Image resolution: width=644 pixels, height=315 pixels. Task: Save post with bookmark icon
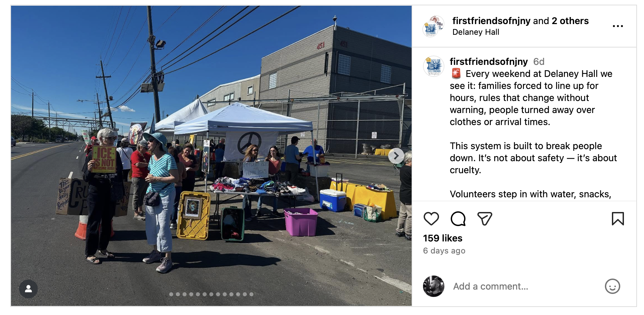pyautogui.click(x=618, y=219)
